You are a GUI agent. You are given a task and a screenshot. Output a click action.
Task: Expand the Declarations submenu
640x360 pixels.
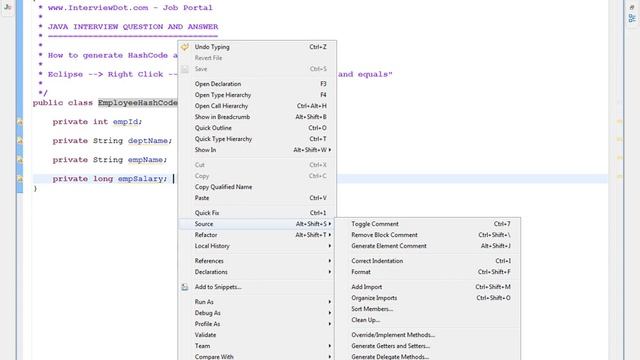[257, 272]
